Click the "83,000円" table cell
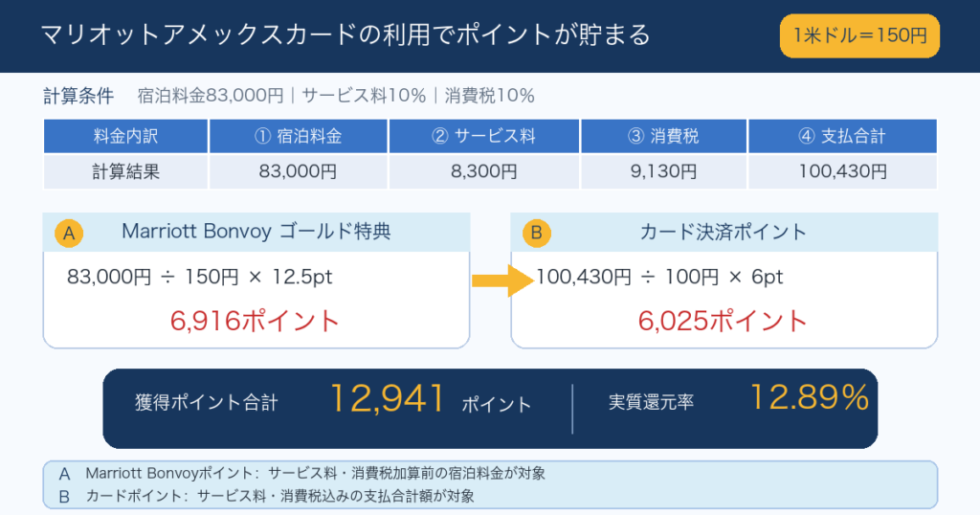This screenshot has width=980, height=515. (299, 171)
